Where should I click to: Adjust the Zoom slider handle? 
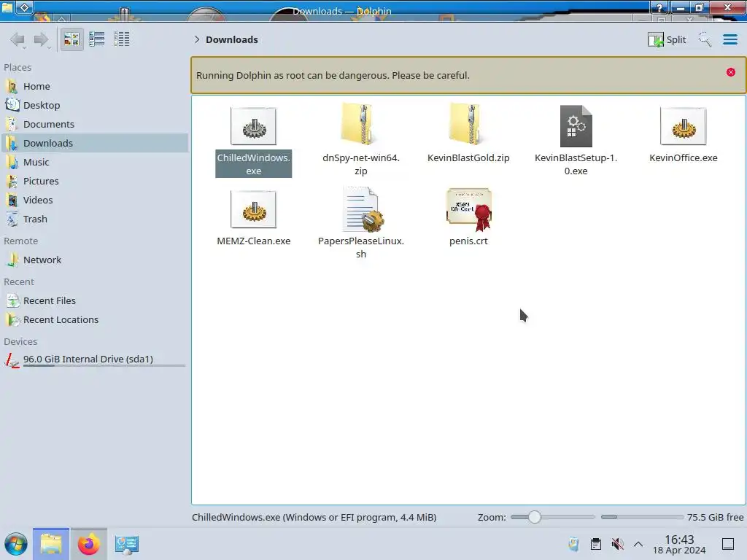coord(535,517)
